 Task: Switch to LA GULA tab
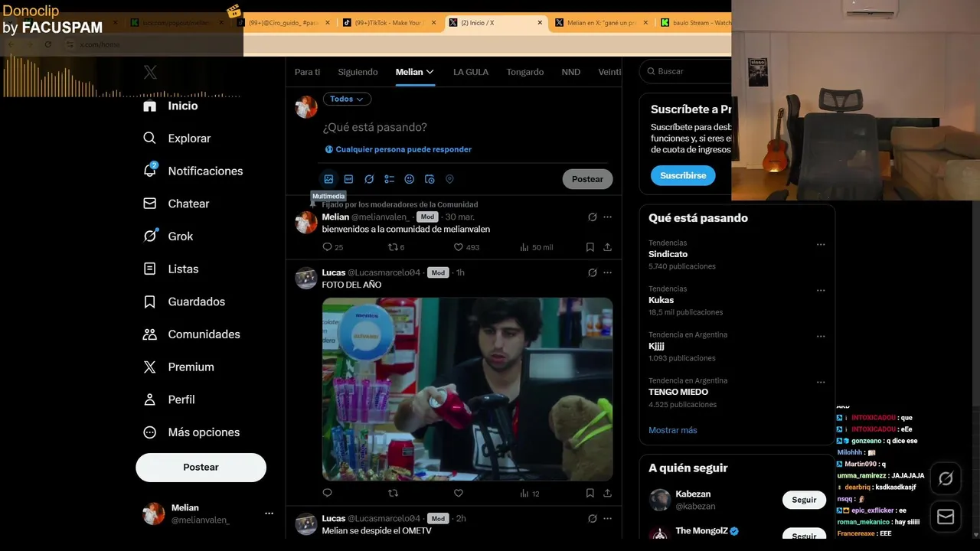[471, 72]
